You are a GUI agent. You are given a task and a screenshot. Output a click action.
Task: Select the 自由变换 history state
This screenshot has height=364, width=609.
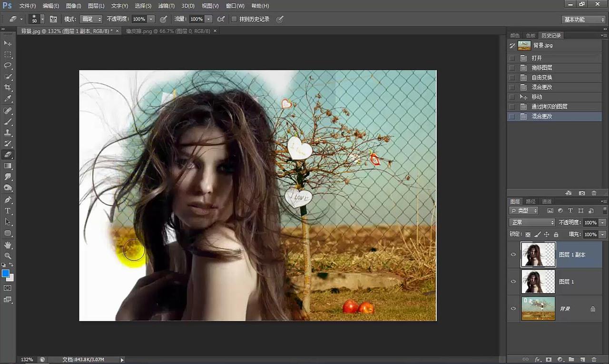554,77
